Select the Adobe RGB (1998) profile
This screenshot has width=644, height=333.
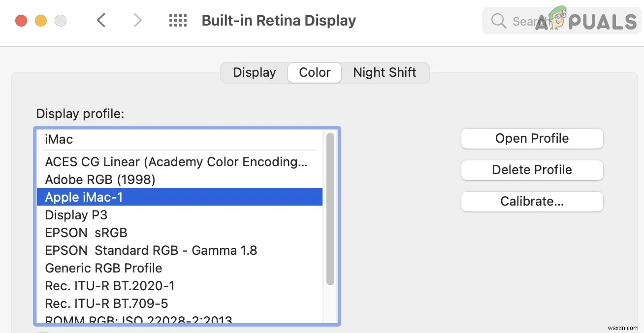click(100, 180)
